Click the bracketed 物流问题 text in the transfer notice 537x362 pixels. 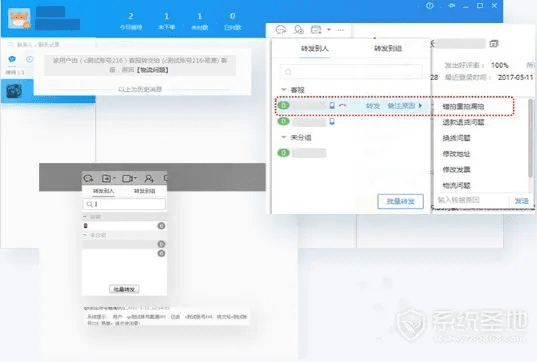[152, 70]
